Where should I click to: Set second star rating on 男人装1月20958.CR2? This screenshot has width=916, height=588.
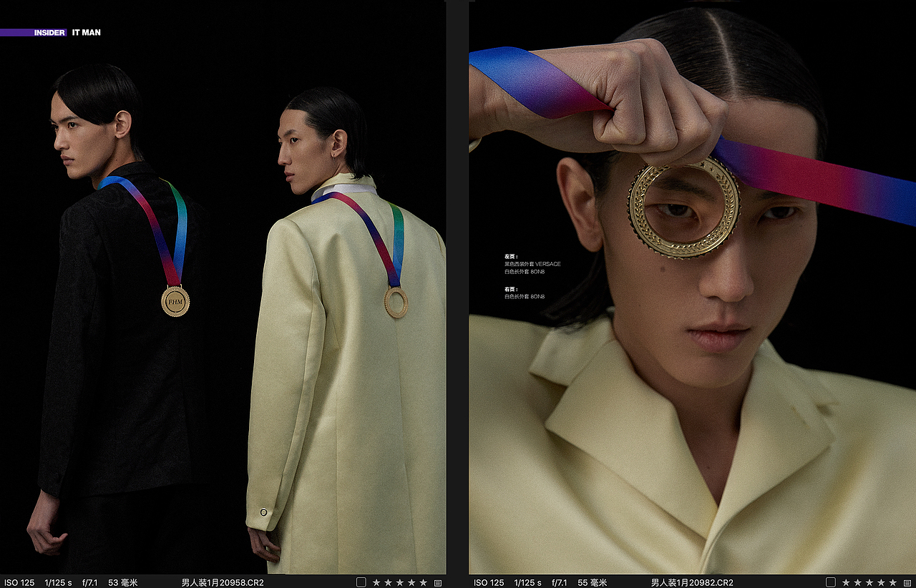click(x=388, y=583)
